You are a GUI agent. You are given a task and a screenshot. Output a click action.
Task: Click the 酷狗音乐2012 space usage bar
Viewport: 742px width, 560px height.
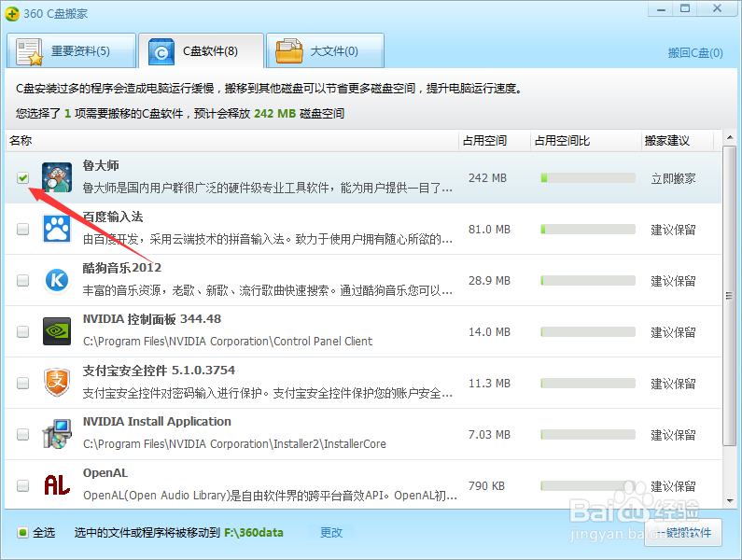pyautogui.click(x=588, y=280)
